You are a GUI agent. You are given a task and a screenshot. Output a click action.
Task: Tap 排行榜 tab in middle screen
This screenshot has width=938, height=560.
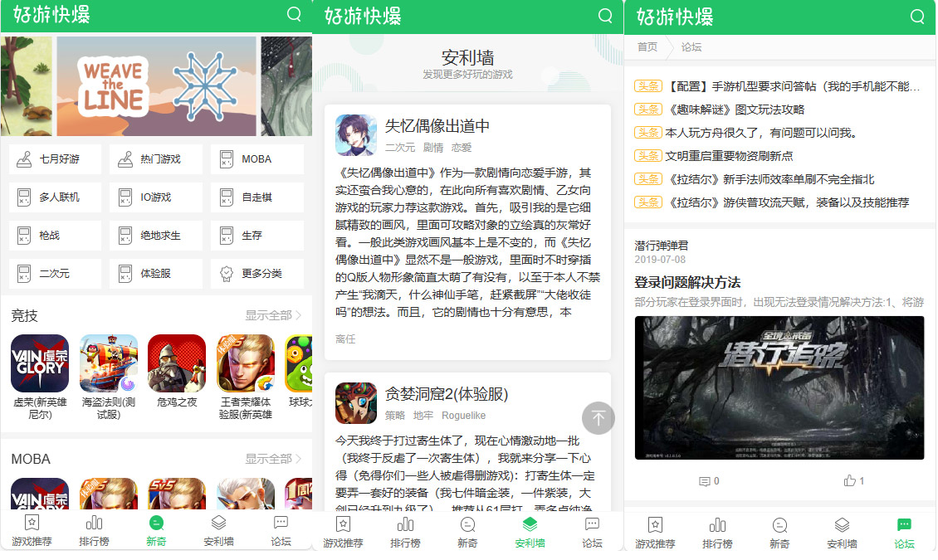pos(406,533)
